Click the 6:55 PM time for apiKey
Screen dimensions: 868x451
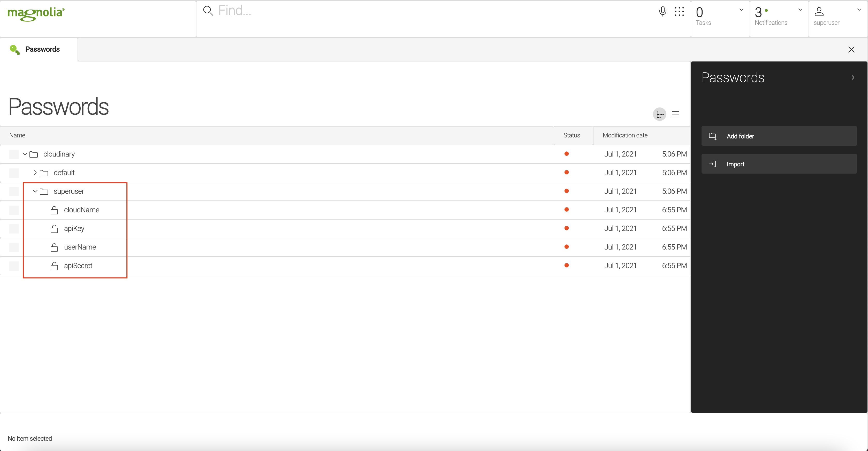point(674,228)
